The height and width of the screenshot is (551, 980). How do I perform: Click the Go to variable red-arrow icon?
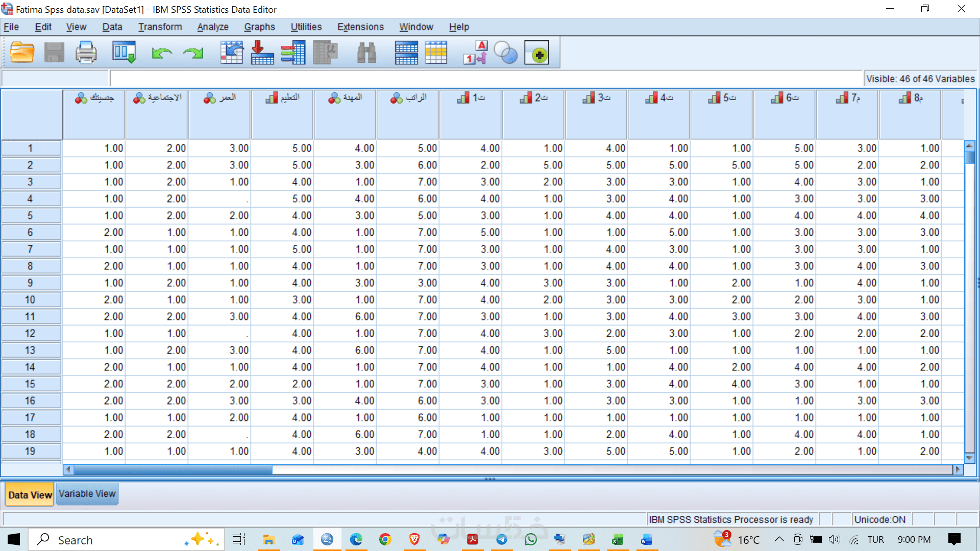coord(262,53)
